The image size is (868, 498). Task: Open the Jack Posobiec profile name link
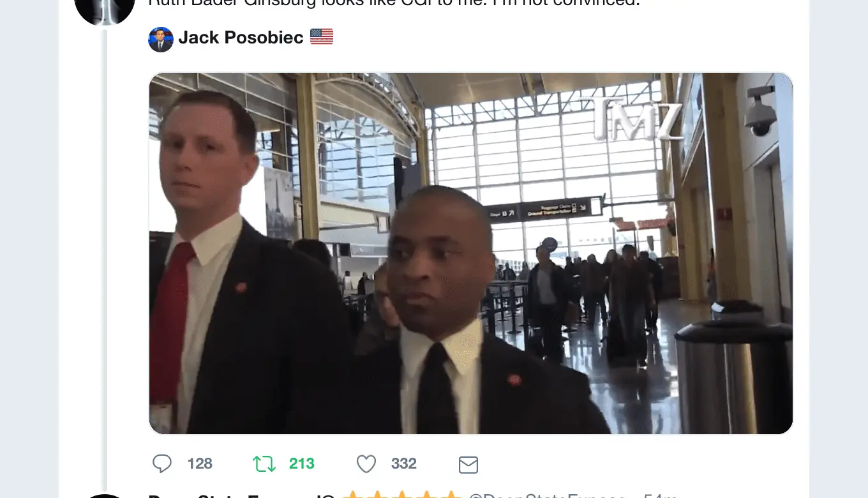[241, 38]
